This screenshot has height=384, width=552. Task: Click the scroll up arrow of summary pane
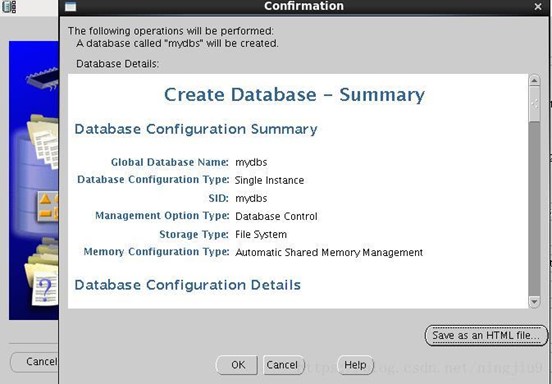coord(534,81)
